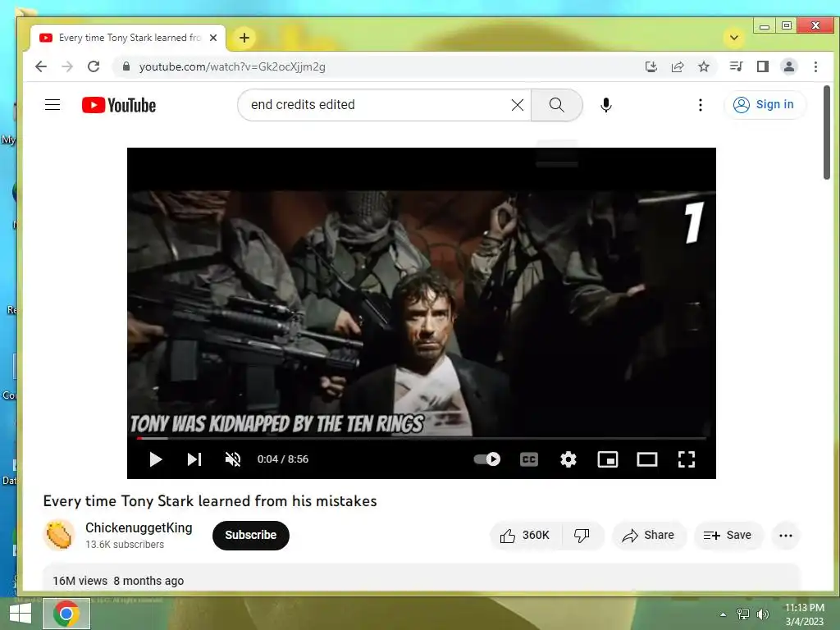Open the Chrome side panel
This screenshot has height=630, width=840.
pyautogui.click(x=763, y=66)
